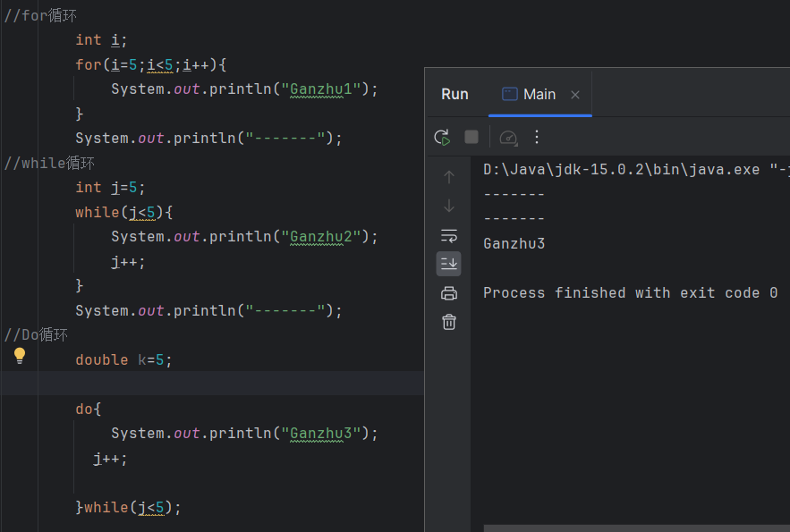
Task: Print the console output
Action: (448, 292)
